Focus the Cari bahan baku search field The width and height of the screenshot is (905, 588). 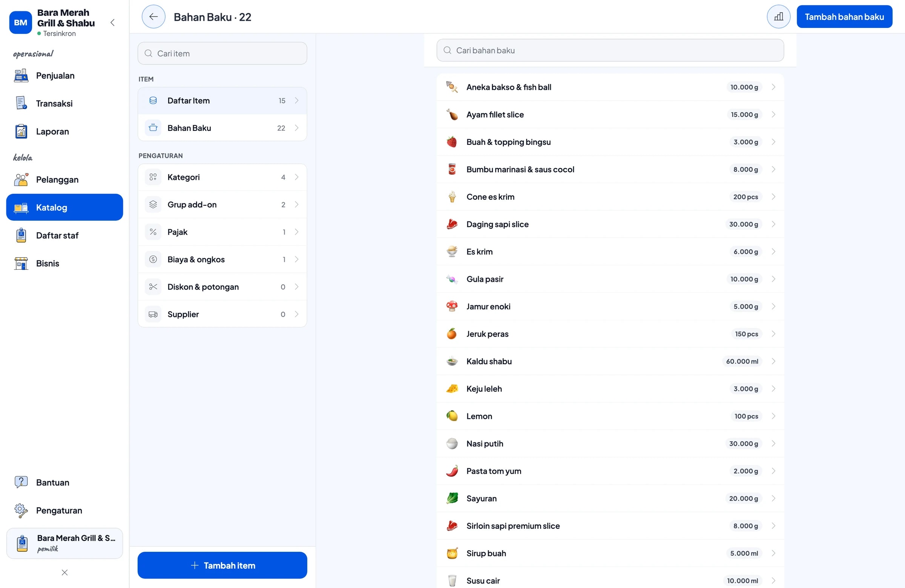[610, 50]
